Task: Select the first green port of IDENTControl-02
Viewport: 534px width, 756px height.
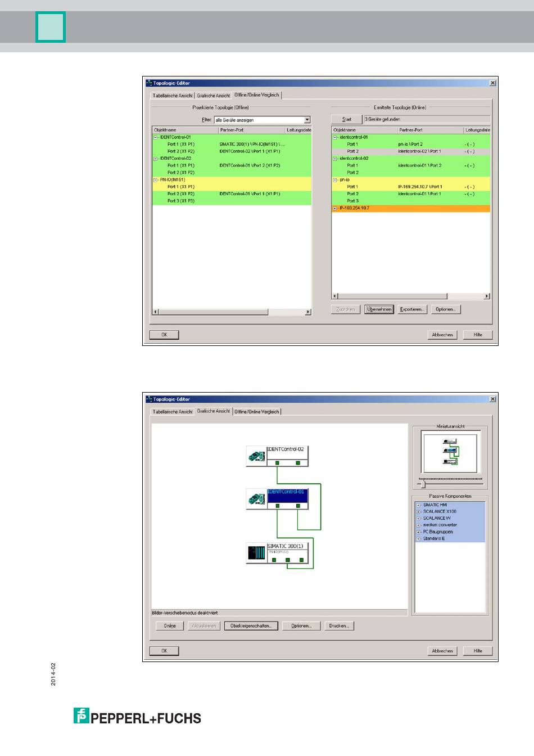Action: (x=277, y=463)
